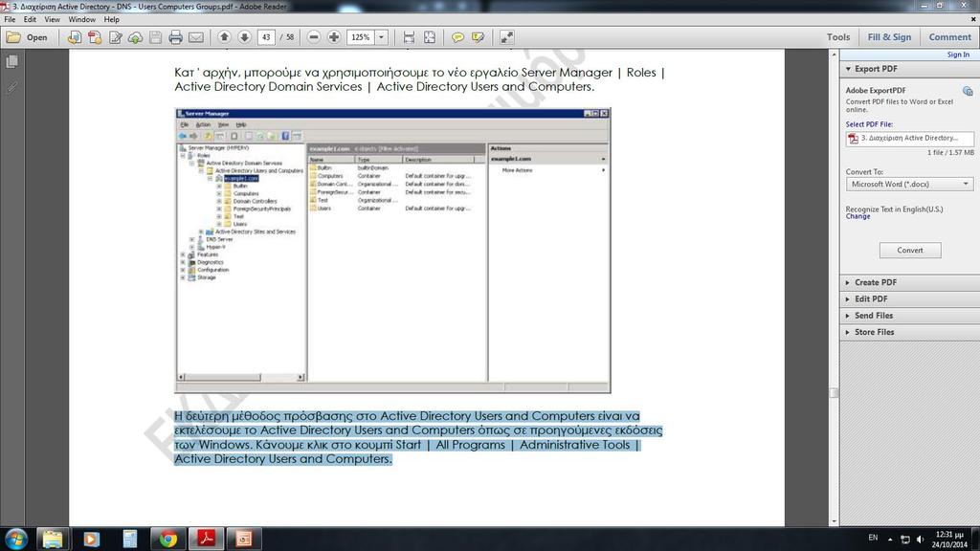Open the Edit menu
Image resolution: width=980 pixels, height=551 pixels.
[x=30, y=19]
